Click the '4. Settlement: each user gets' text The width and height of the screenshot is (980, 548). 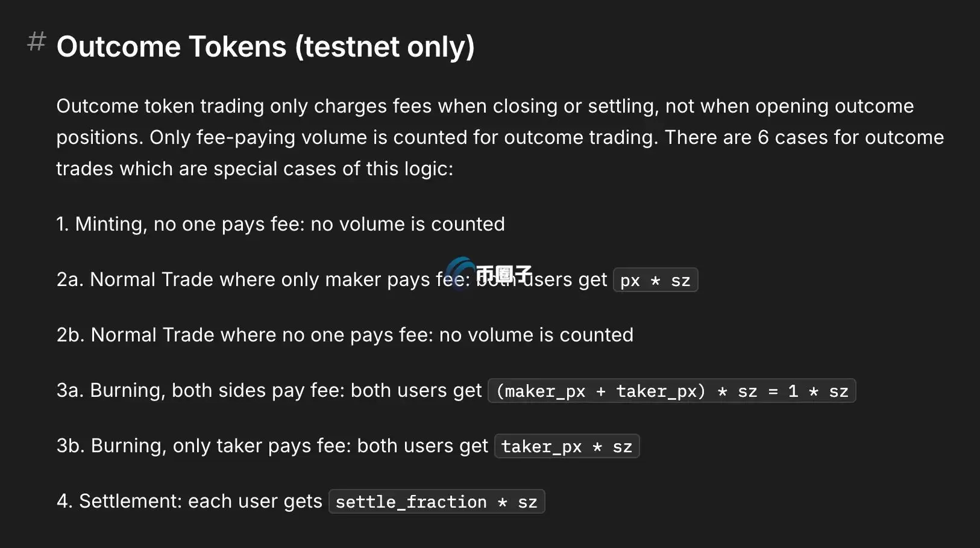click(189, 502)
